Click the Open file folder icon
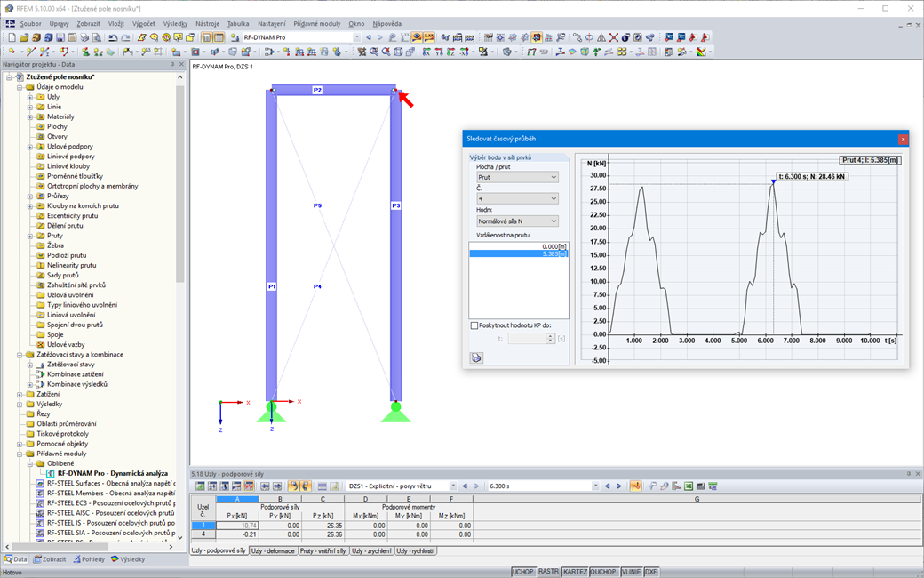 24,37
